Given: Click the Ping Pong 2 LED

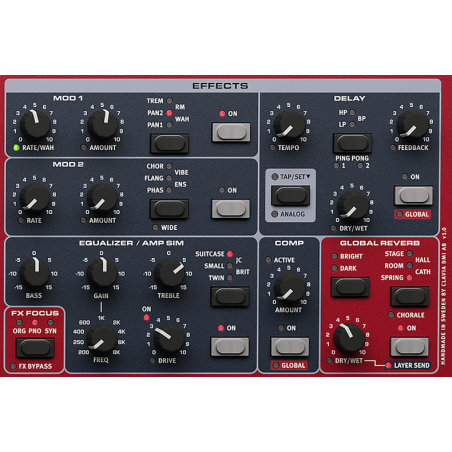Looking at the screenshot, I should tap(360, 166).
